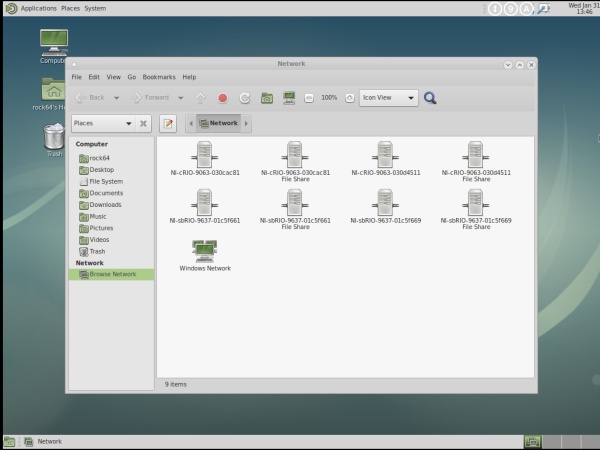Go up to parent folder arrow
The height and width of the screenshot is (450, 600).
[200, 98]
